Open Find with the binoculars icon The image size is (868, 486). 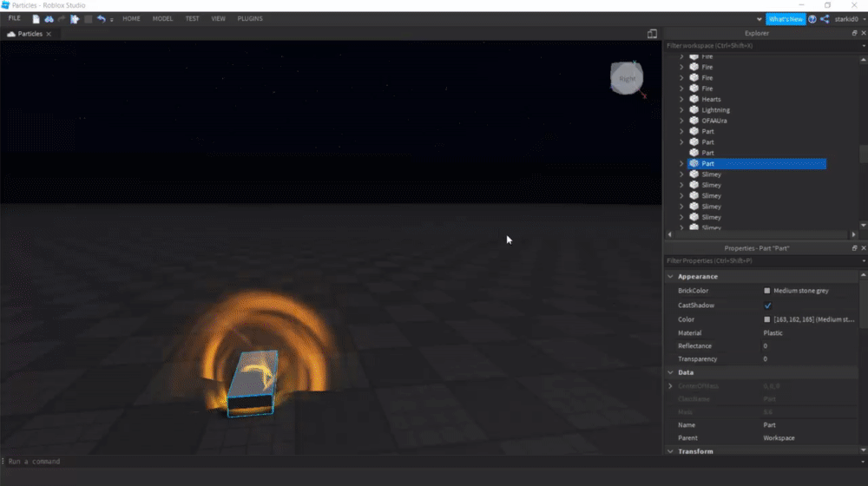coord(49,19)
